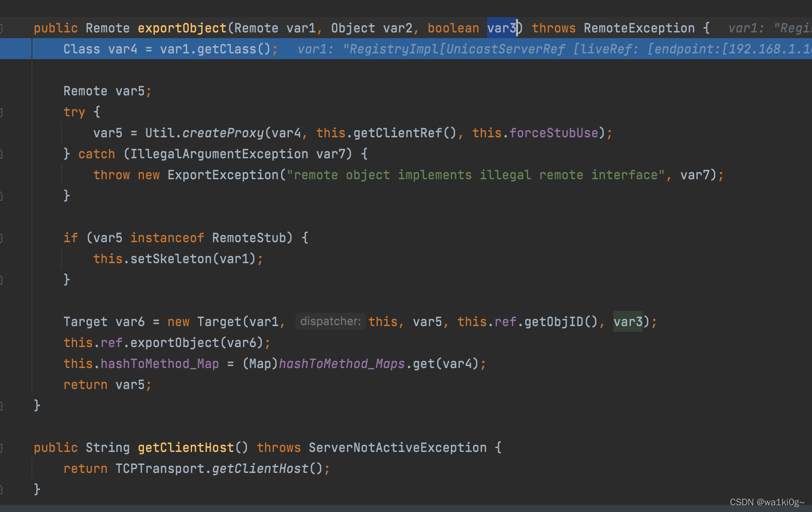Click the exportObject method name in the signature
This screenshot has height=512, width=812.
[182, 28]
